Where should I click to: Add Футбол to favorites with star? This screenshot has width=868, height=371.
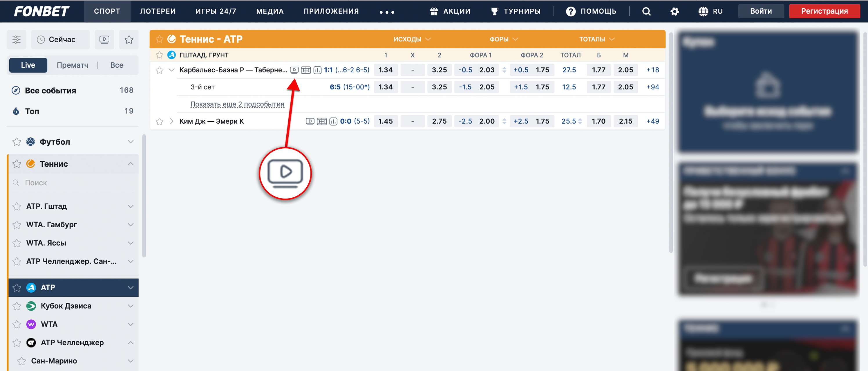pyautogui.click(x=17, y=142)
